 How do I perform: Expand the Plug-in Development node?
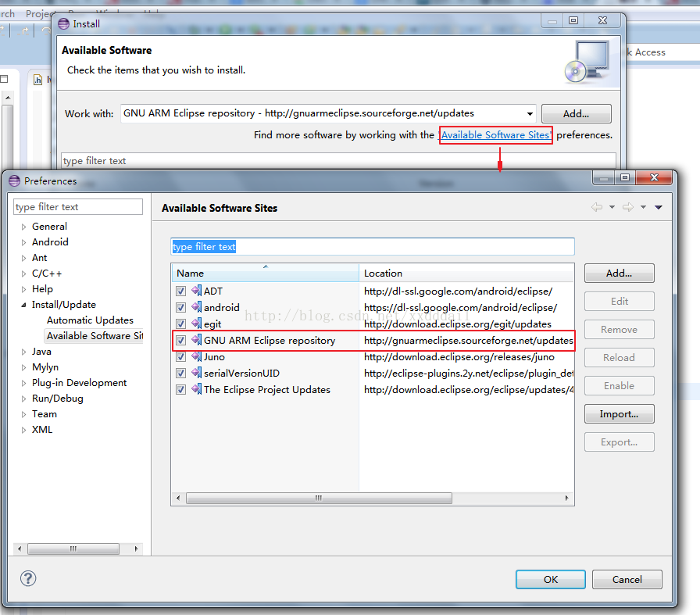click(x=23, y=383)
